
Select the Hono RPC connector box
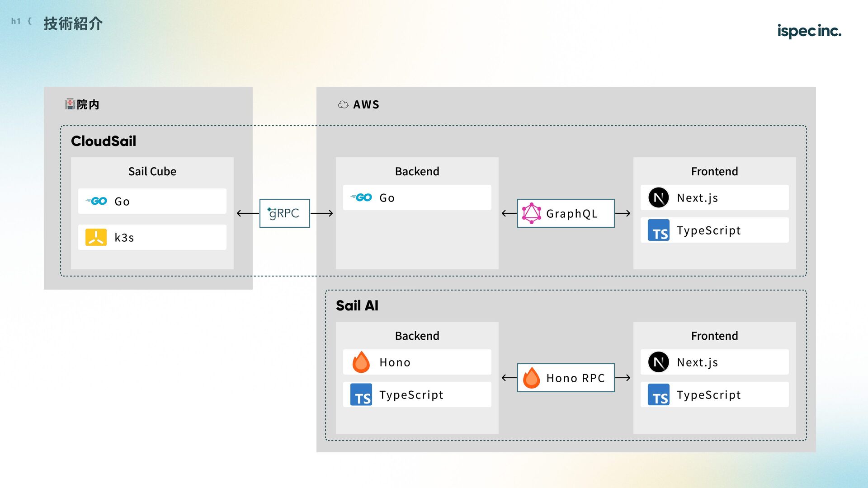coord(566,378)
